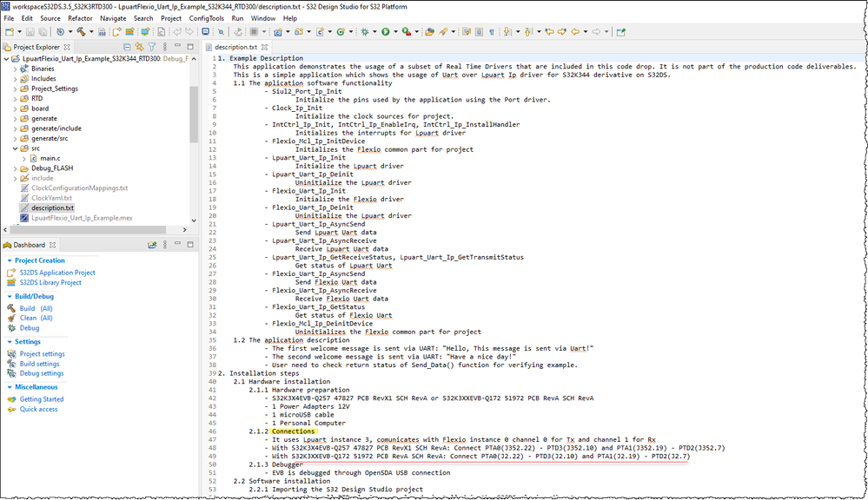Click the New wizard toolbar icon

click(10, 32)
